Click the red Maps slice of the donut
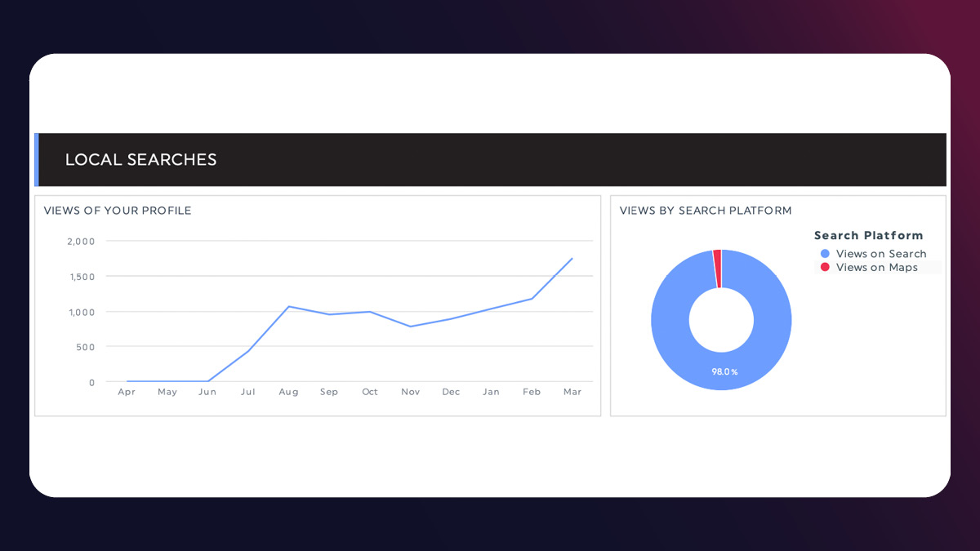 718,269
